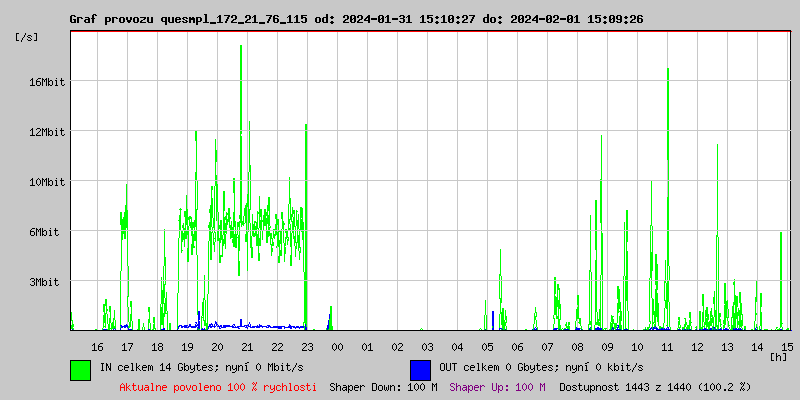Click the 21 hour mark on time axis
Image resolution: width=800 pixels, height=400 pixels.
[x=247, y=346]
